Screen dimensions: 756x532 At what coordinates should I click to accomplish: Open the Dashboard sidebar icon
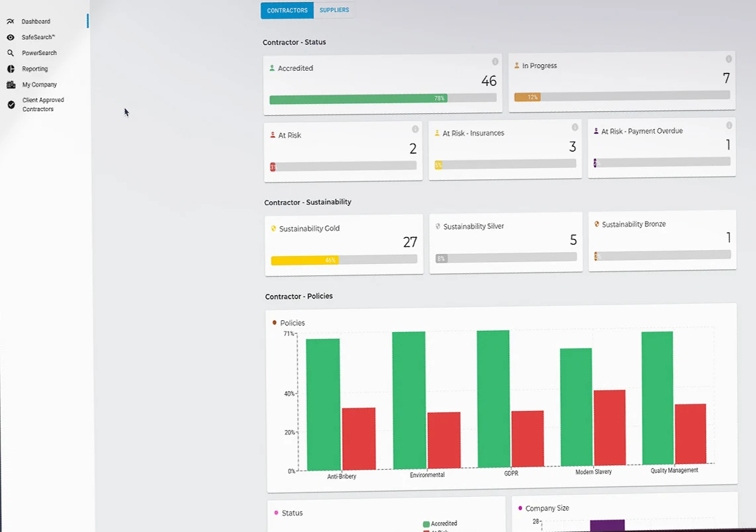coord(10,21)
